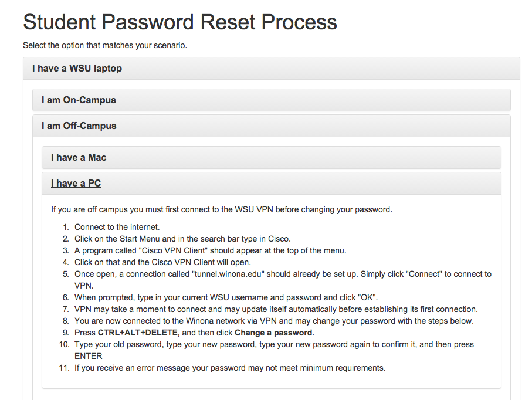This screenshot has height=400, width=532.
Task: Click the error message minimum requirements step
Action: [229, 368]
